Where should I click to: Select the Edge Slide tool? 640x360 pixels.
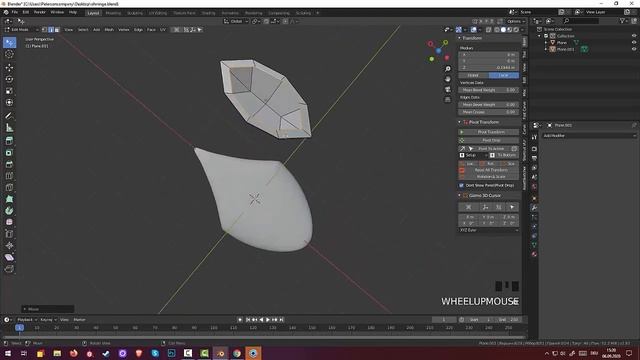(x=9, y=234)
